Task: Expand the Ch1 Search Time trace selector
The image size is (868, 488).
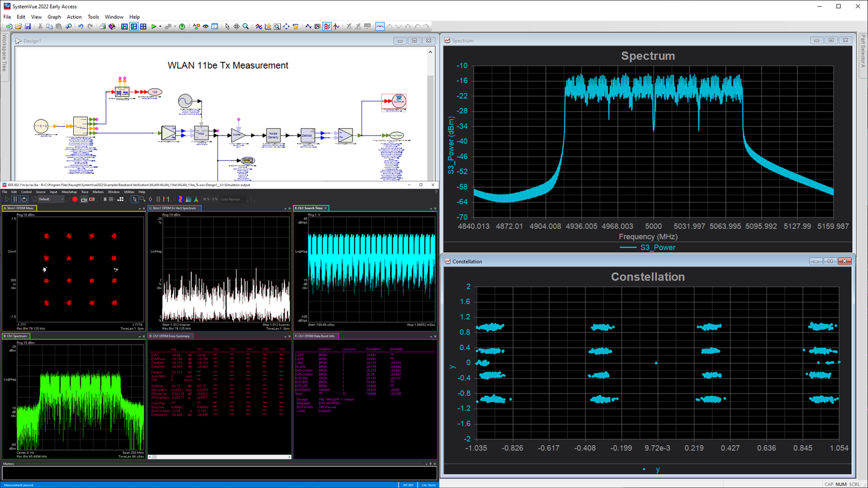Action: click(x=325, y=208)
